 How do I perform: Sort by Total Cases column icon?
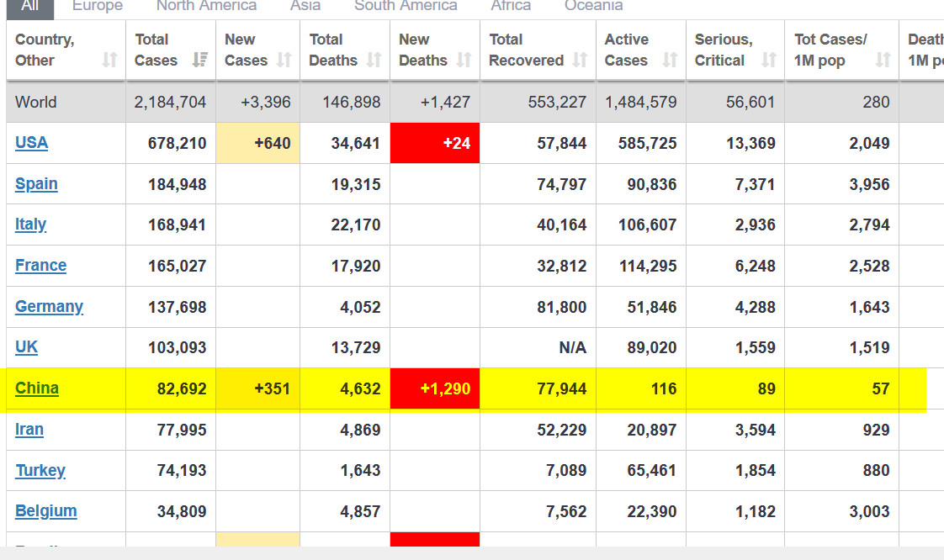tap(200, 61)
